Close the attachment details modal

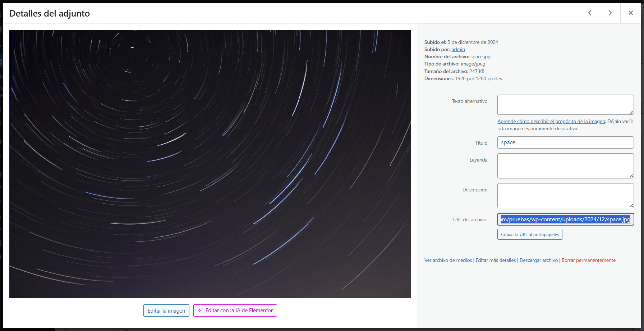point(631,13)
